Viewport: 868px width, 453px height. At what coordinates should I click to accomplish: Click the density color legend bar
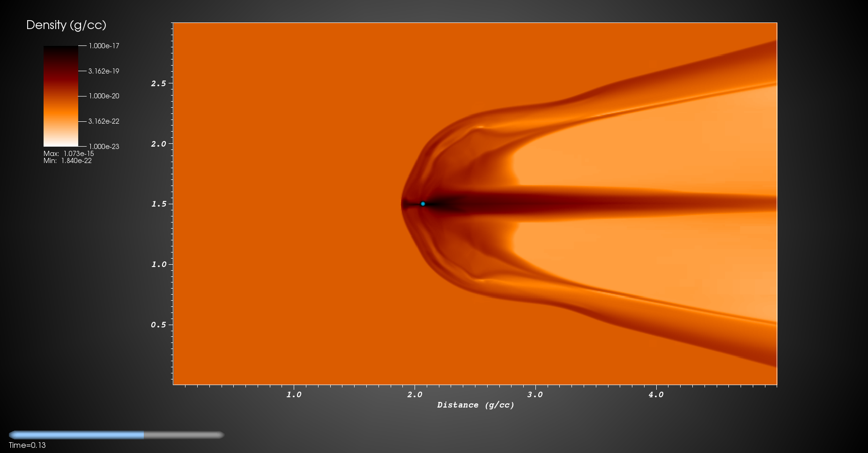pos(61,96)
